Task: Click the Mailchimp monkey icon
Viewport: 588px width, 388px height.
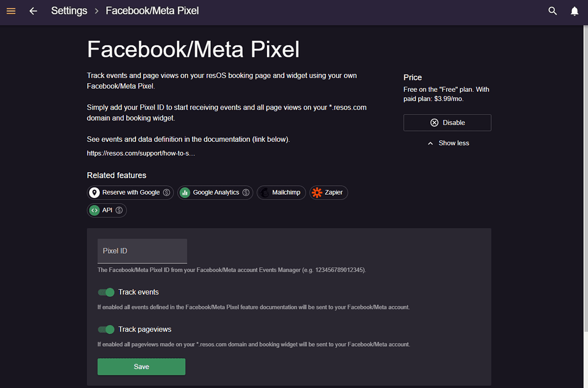Action: (x=264, y=192)
